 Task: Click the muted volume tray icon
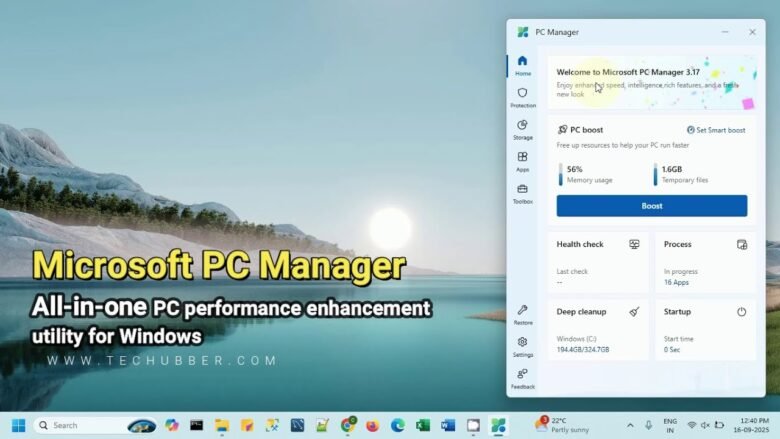click(705, 426)
